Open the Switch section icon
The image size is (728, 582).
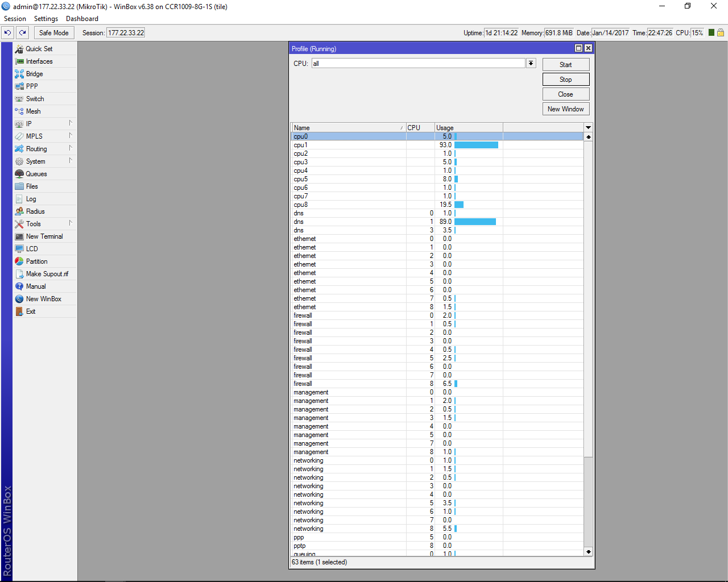19,99
